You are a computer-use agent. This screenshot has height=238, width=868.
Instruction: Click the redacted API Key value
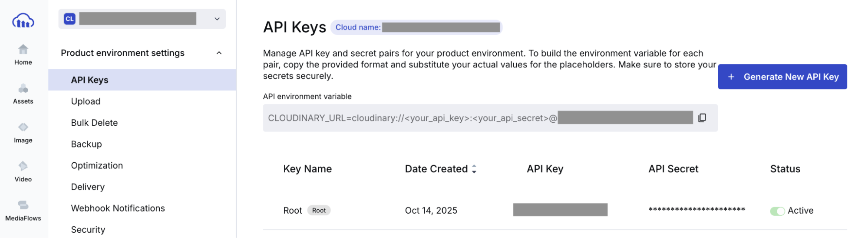pos(560,210)
